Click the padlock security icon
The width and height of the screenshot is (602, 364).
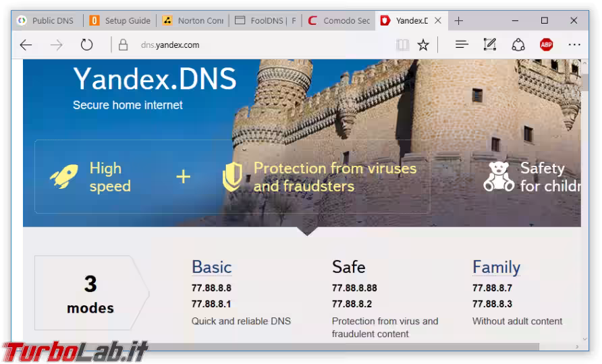point(123,45)
